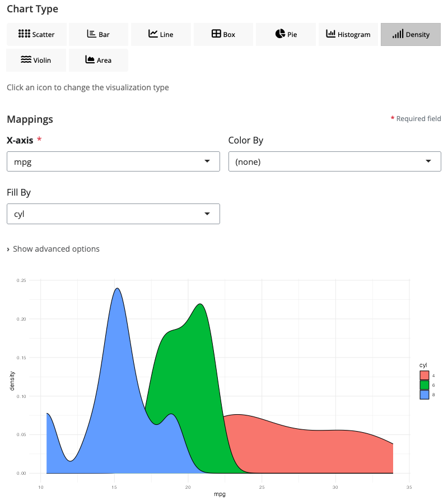Switch to the Bar chart type
Screen dimensions: 448x500
tap(99, 34)
